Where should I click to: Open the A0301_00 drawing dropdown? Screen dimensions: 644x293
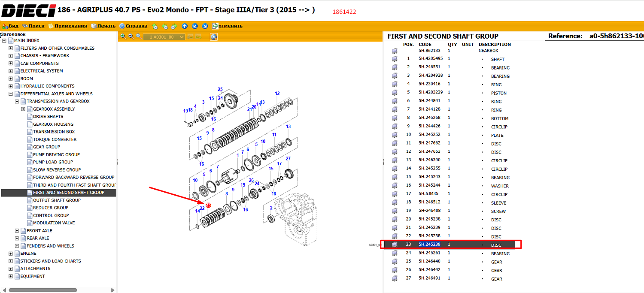pos(164,37)
